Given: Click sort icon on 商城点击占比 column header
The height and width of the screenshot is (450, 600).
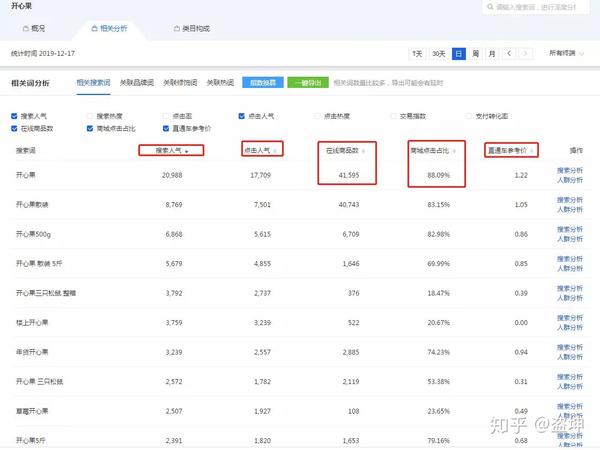Looking at the screenshot, I should [x=454, y=151].
